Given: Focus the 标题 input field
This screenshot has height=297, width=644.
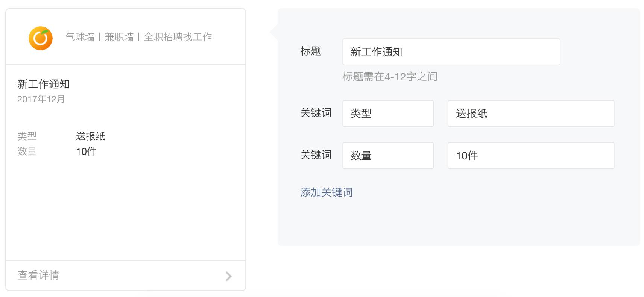Looking at the screenshot, I should coord(451,52).
